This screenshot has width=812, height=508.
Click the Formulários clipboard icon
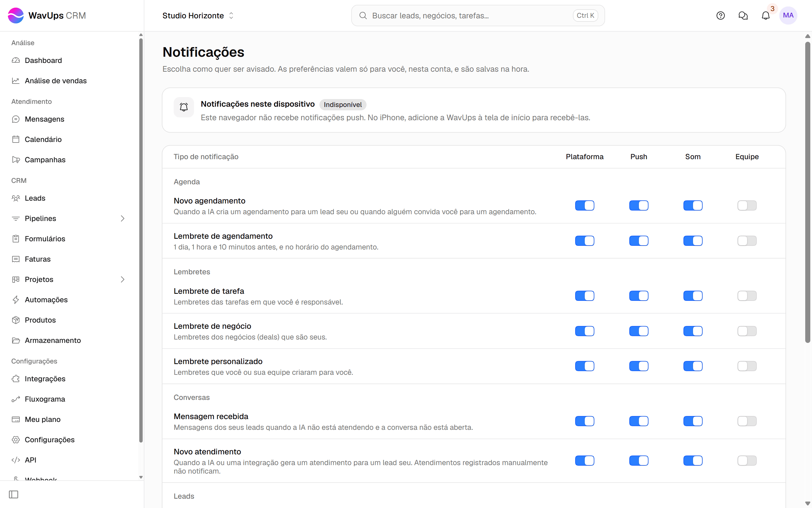(16, 239)
